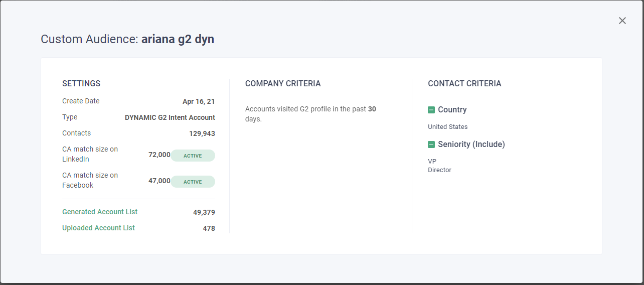Select the Director seniority entry
This screenshot has height=285, width=644.
coord(439,170)
